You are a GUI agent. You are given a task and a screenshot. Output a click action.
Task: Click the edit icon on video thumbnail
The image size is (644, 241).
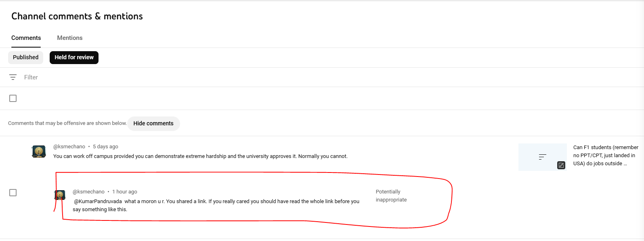[x=561, y=165]
